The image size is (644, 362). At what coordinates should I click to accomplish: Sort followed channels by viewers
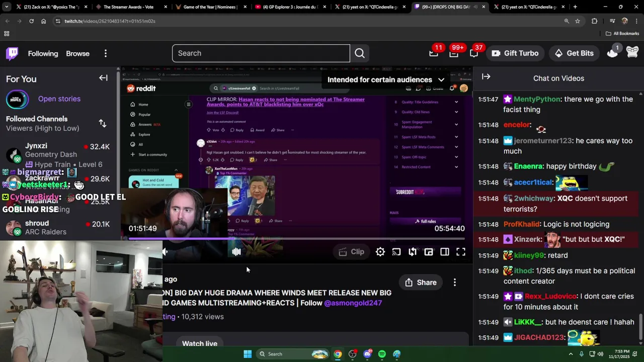(103, 123)
